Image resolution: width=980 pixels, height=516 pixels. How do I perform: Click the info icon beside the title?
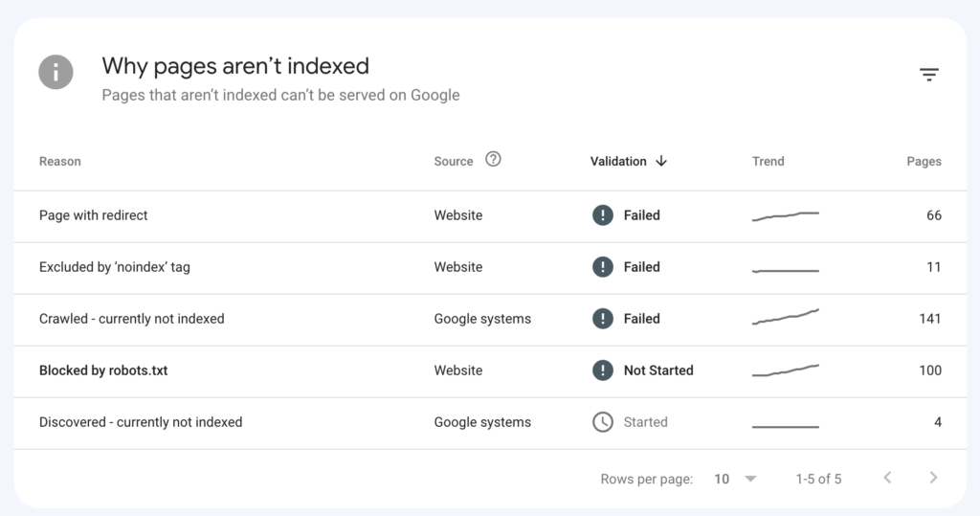pos(56,72)
